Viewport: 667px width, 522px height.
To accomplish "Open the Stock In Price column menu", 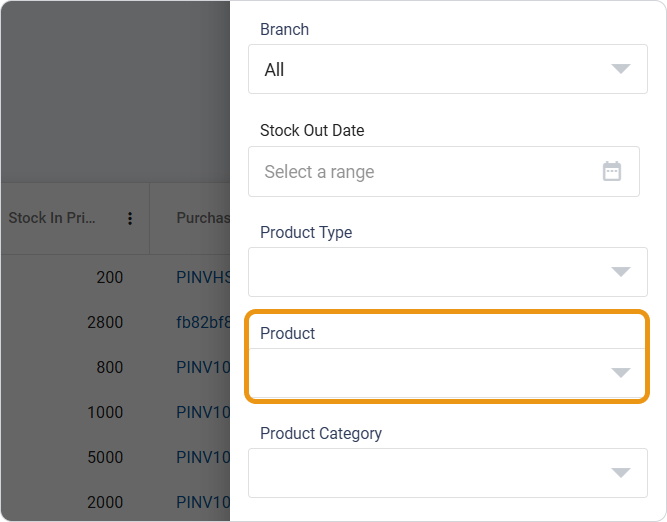I will [x=130, y=218].
